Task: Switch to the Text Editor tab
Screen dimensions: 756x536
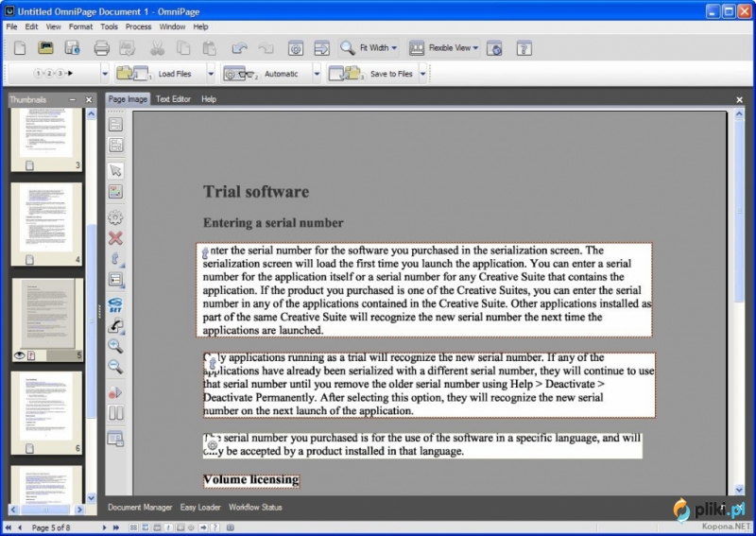Action: coord(173,99)
